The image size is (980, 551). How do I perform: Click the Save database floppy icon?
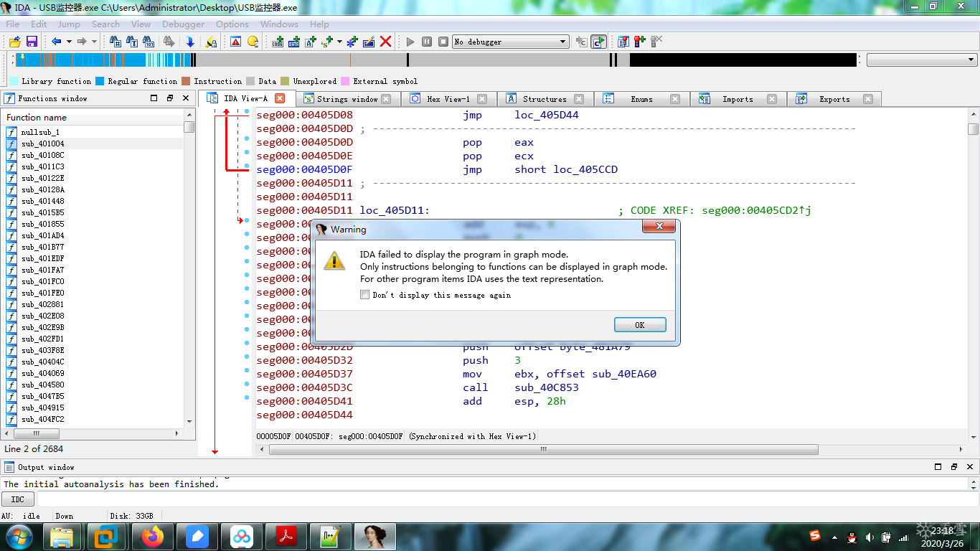pos(32,42)
